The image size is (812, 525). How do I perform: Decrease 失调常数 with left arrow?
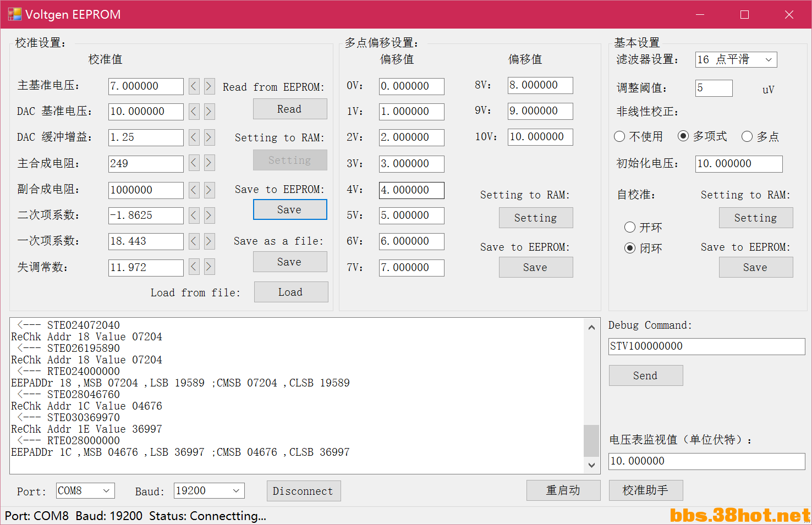click(x=194, y=267)
